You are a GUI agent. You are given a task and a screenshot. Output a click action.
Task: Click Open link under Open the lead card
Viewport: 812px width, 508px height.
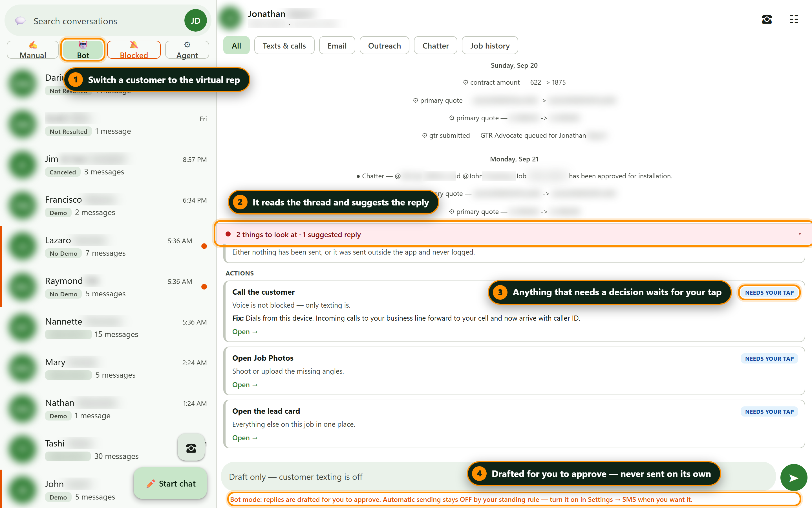click(x=245, y=438)
